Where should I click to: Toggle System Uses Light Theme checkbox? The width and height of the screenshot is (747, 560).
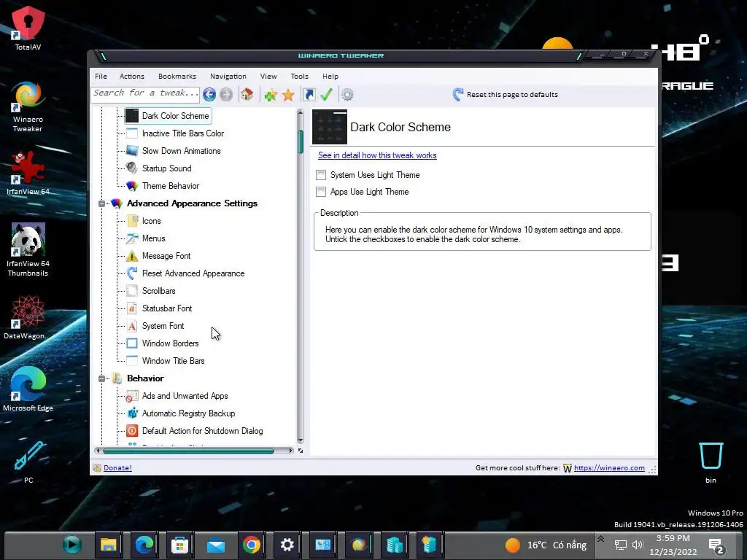[321, 175]
